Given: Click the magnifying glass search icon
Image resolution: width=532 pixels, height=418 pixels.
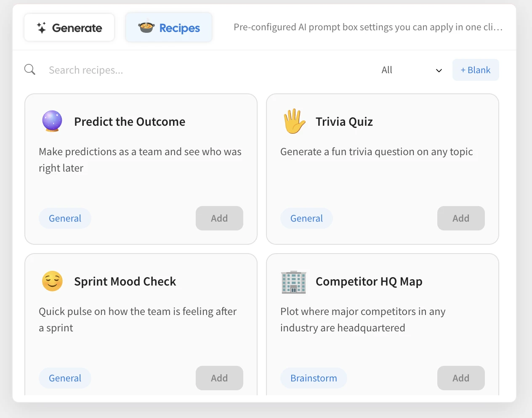Looking at the screenshot, I should 30,70.
